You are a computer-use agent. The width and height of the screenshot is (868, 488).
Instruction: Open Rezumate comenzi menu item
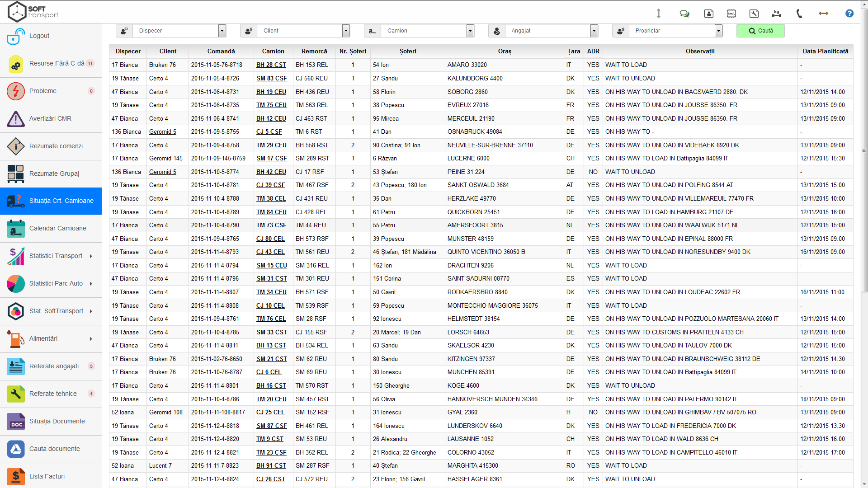pos(51,146)
